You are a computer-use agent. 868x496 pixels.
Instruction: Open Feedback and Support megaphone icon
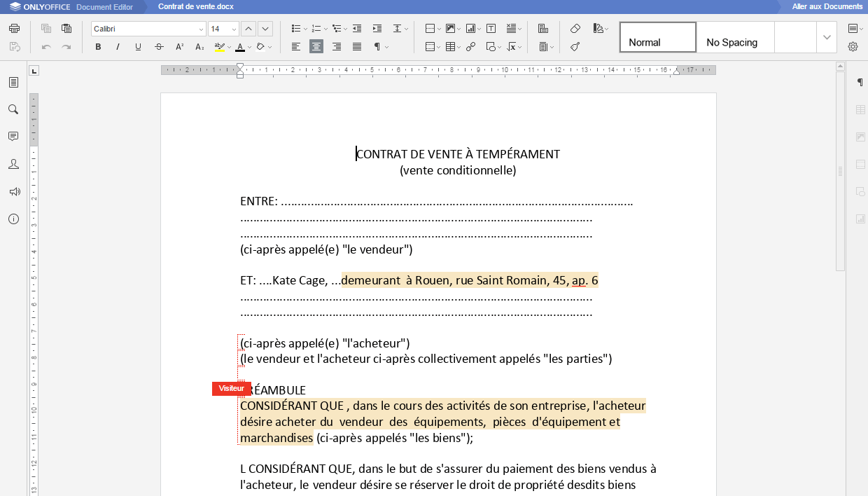pyautogui.click(x=13, y=191)
